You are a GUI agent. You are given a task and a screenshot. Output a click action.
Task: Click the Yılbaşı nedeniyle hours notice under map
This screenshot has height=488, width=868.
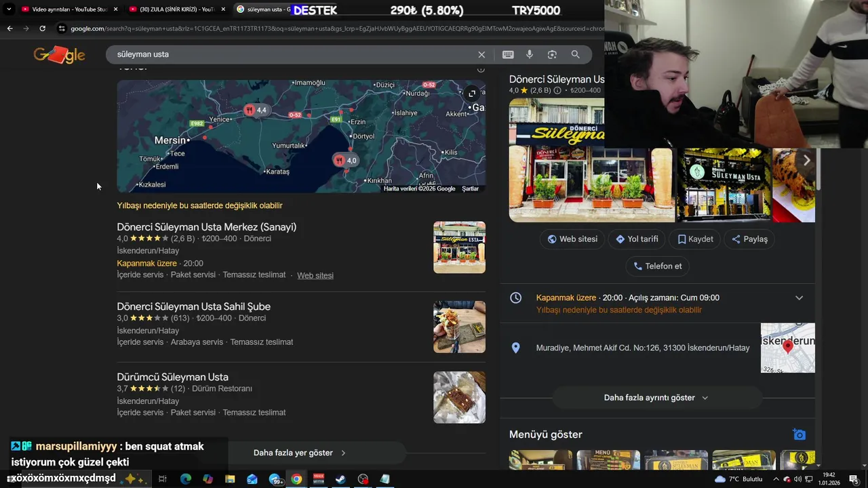199,205
